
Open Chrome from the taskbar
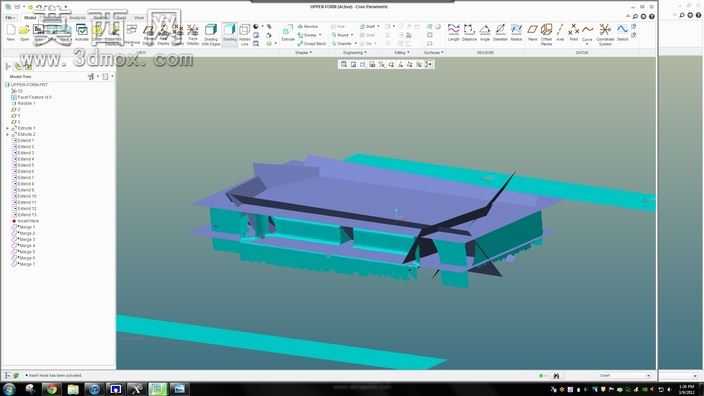point(52,389)
